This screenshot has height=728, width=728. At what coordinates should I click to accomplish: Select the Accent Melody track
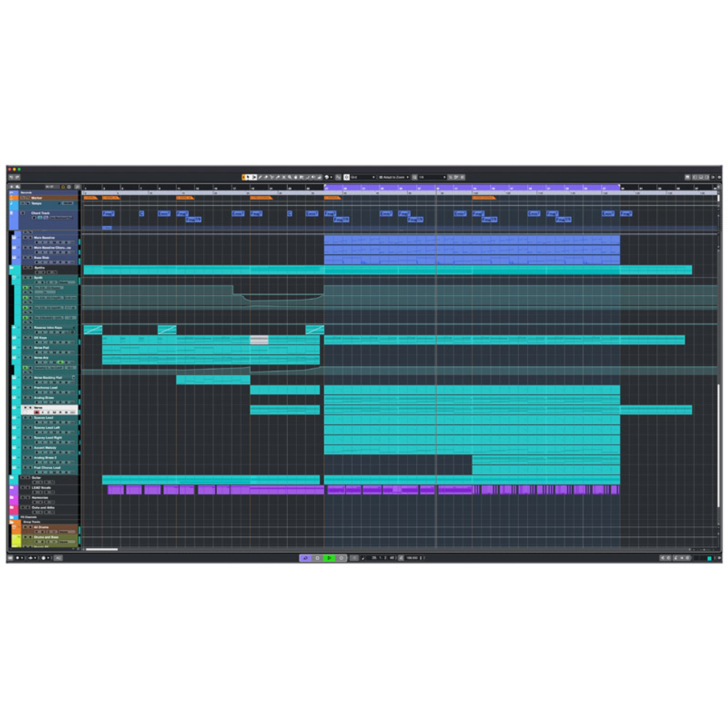(x=45, y=448)
